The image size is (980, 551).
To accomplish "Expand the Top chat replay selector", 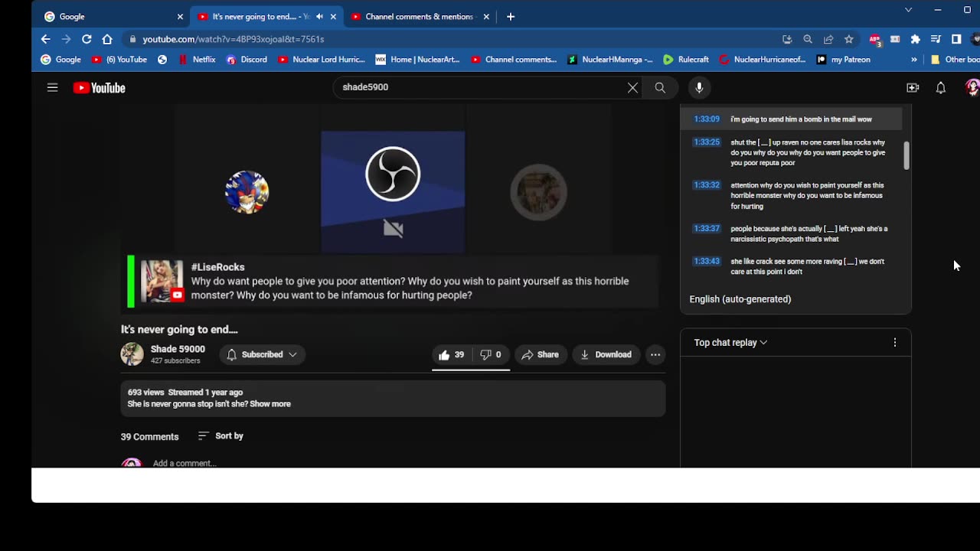I will 730,343.
